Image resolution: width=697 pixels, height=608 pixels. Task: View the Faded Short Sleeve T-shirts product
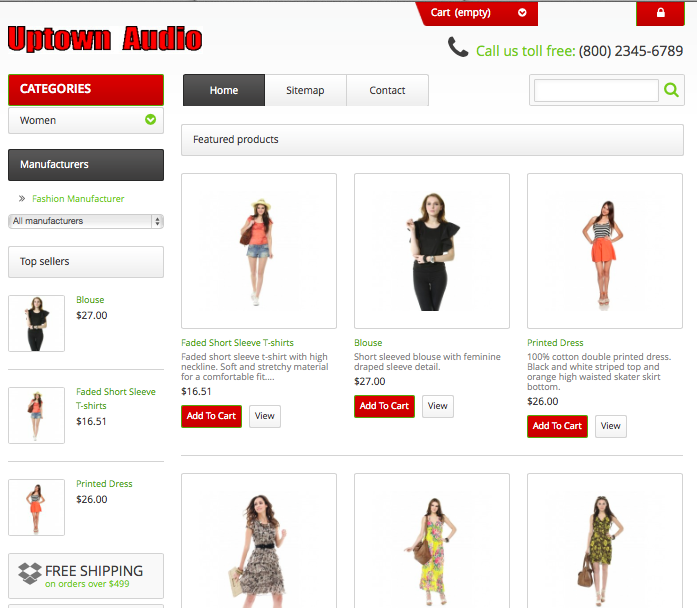point(264,416)
